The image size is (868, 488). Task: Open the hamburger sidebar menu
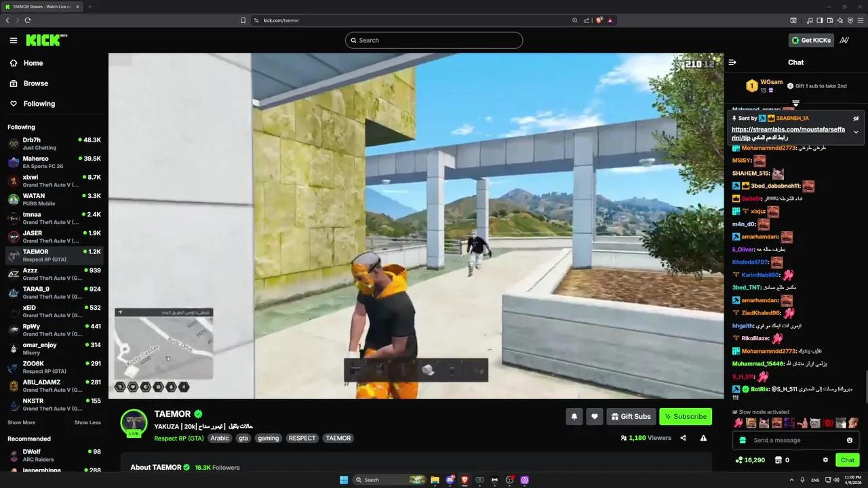click(14, 40)
